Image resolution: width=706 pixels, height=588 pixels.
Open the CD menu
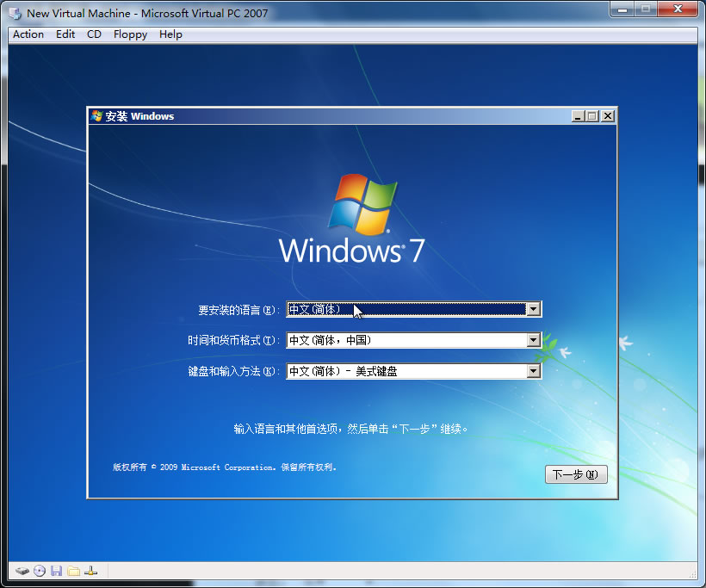coord(94,34)
